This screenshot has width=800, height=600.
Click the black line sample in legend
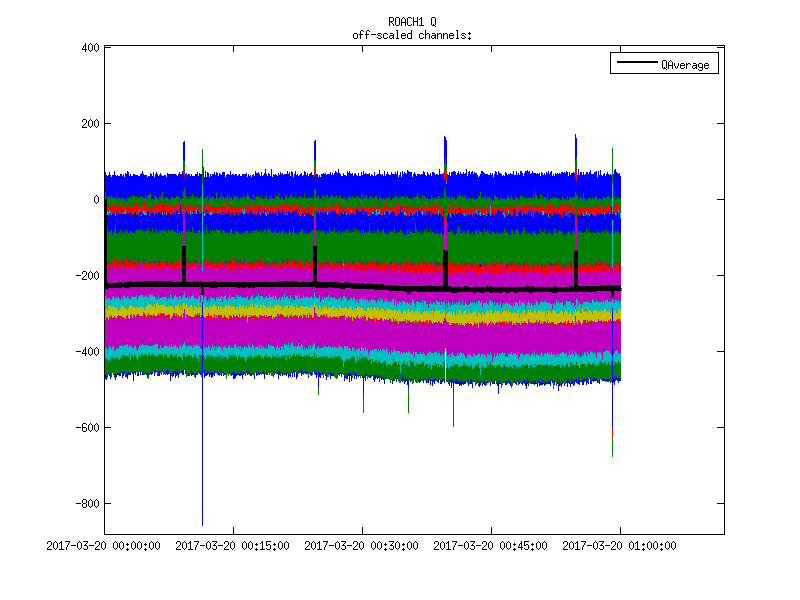click(x=636, y=64)
